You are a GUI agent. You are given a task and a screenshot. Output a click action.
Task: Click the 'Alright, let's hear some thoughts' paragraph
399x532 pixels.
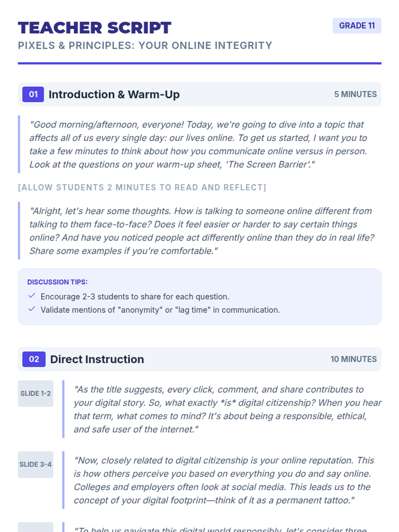(x=201, y=231)
